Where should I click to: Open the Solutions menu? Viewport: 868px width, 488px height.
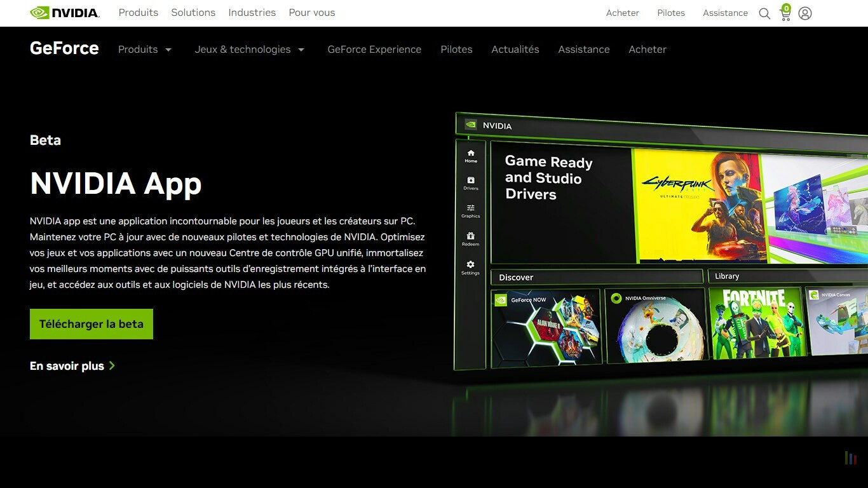pyautogui.click(x=193, y=13)
